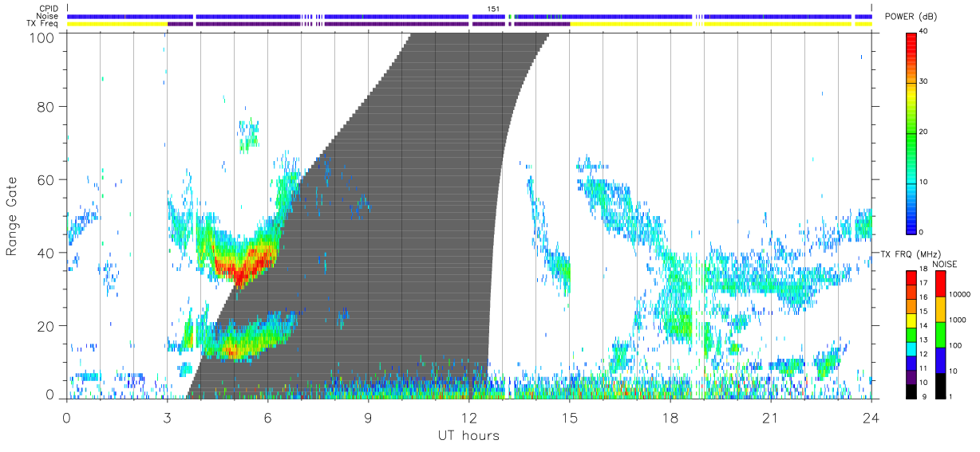The image size is (980, 452).
Task: Click the "20" tick on the POWER colorbar
Action: 925,132
